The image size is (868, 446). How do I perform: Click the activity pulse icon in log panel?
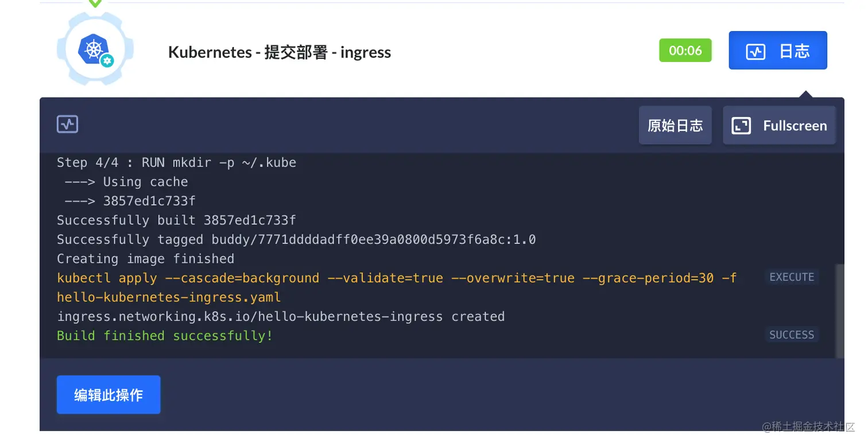point(67,124)
